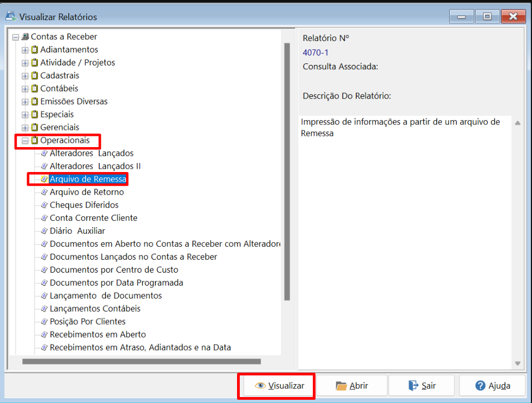Collapse the Contas a Receber root node
This screenshot has height=403, width=532.
(16, 37)
